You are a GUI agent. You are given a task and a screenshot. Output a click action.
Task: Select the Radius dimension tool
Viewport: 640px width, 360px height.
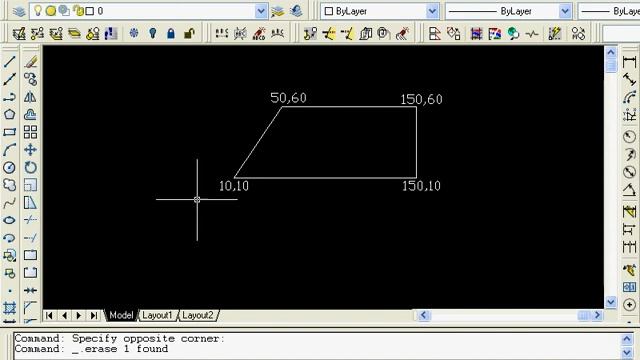(629, 137)
